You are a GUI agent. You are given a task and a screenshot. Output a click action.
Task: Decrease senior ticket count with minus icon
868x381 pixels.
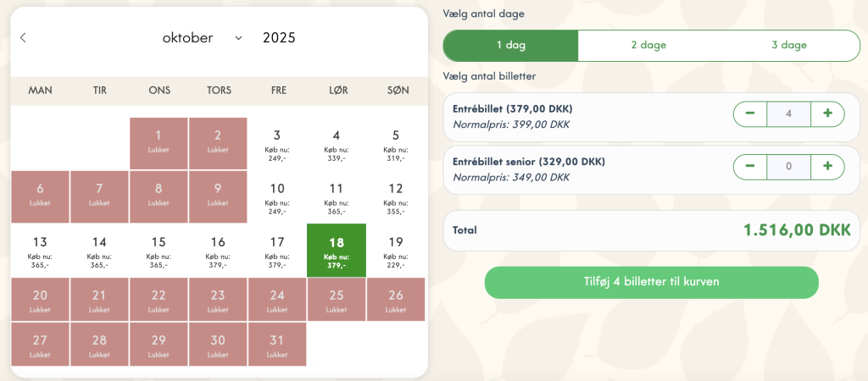coord(750,167)
